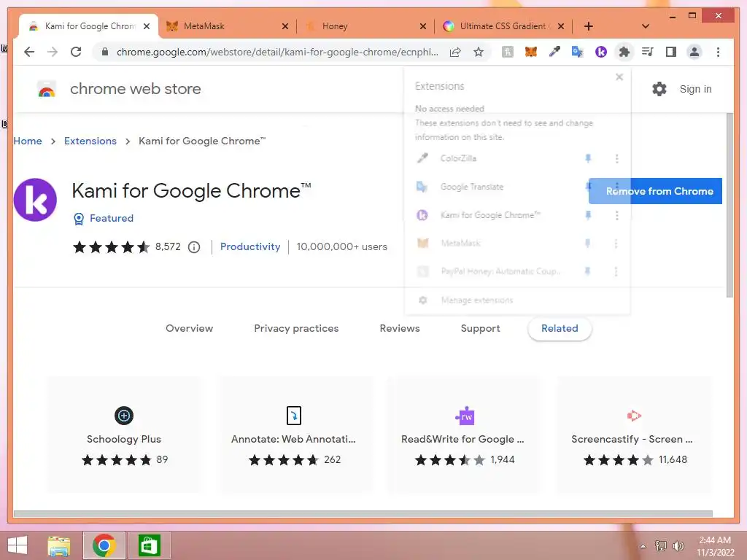Click the Featured badge

tap(104, 218)
